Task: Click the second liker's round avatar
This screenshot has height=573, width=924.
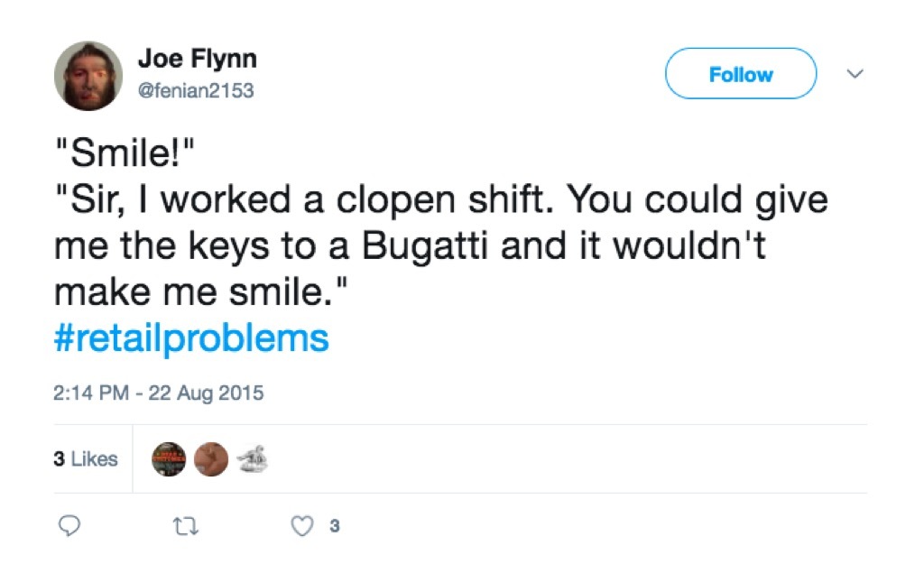Action: (x=211, y=459)
